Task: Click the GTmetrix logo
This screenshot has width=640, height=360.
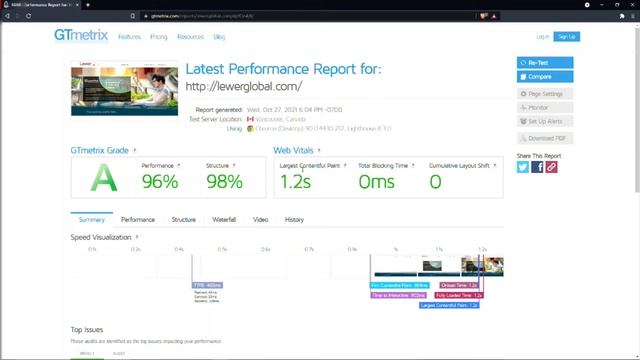Action: [x=81, y=35]
